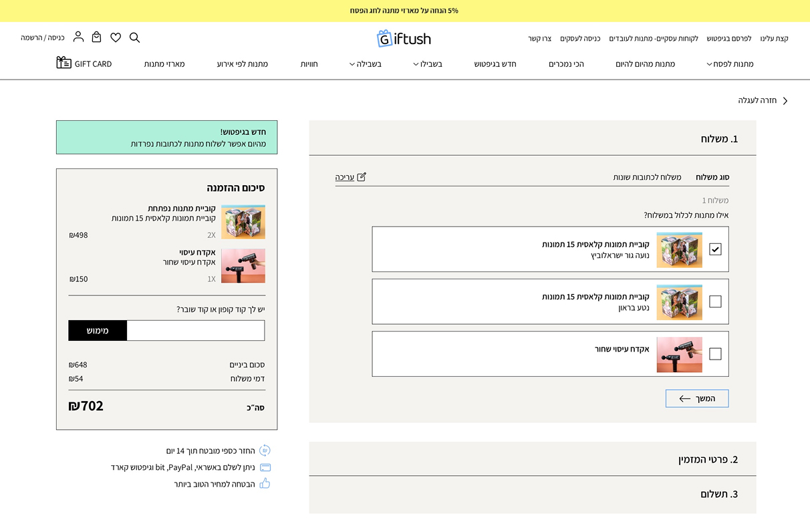Open the wishlist heart icon
Screen dimensions: 810x532
(116, 37)
